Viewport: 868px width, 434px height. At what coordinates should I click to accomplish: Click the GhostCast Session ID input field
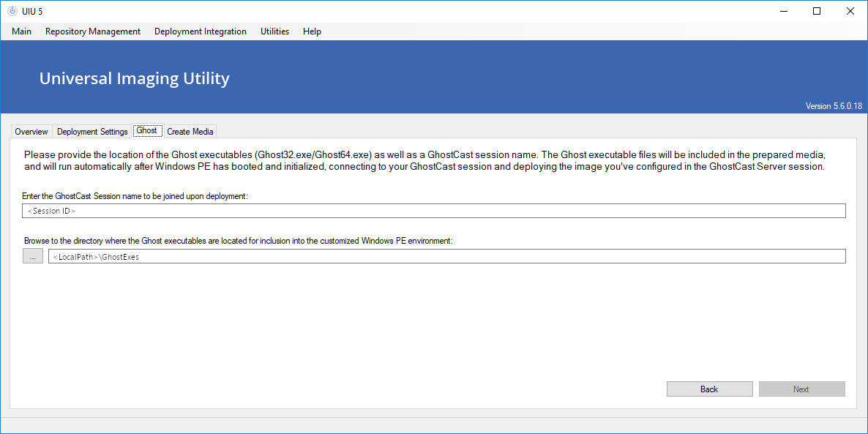click(x=434, y=211)
